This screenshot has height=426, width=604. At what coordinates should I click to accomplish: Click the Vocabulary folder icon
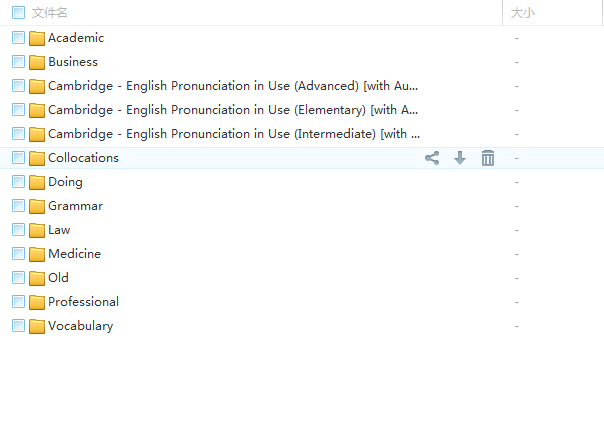click(x=37, y=326)
